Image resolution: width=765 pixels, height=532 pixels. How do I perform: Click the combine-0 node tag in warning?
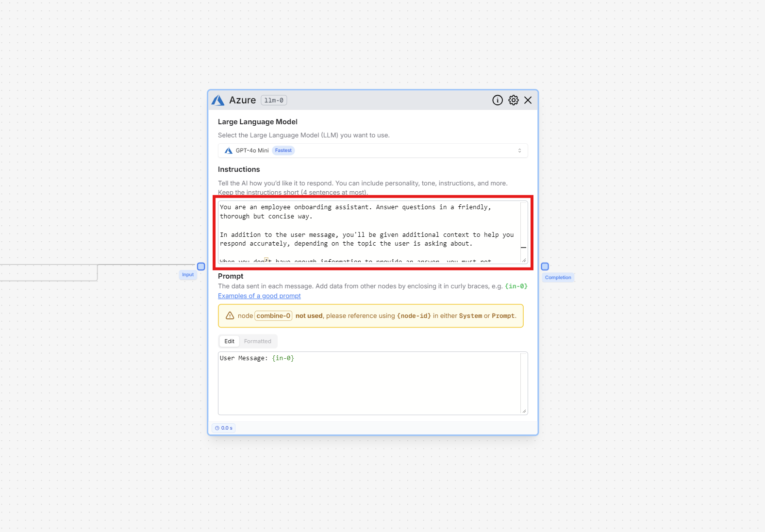pos(273,316)
